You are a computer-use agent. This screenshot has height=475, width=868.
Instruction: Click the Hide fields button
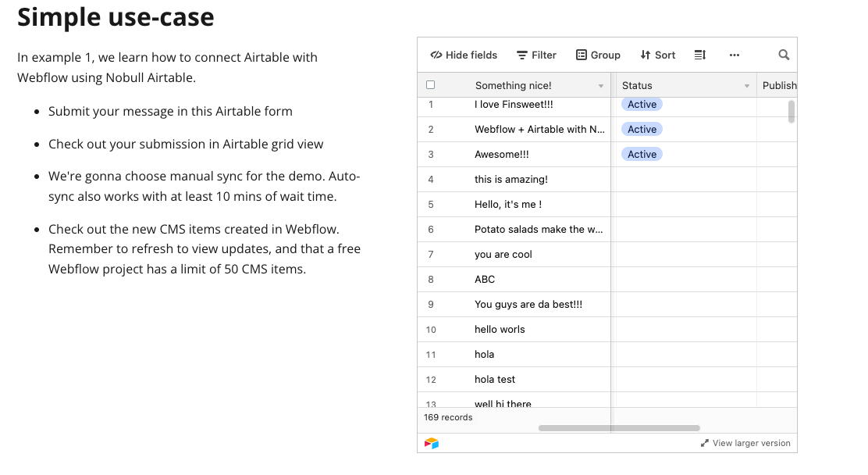coord(464,55)
